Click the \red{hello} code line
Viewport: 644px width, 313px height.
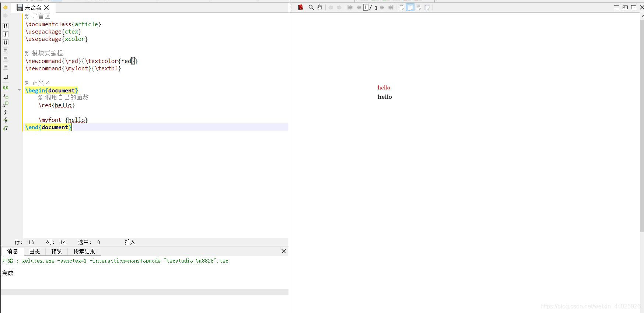(x=56, y=105)
